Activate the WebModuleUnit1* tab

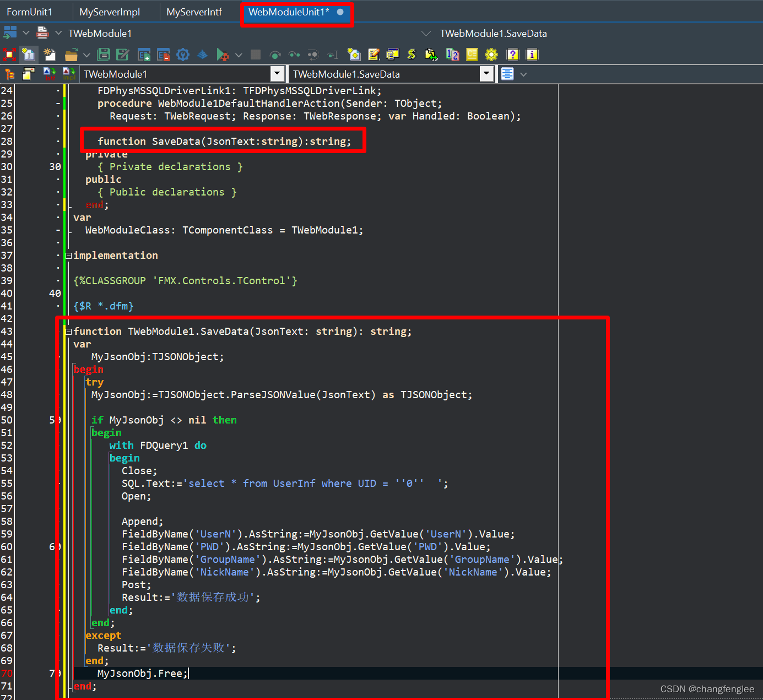pos(296,12)
